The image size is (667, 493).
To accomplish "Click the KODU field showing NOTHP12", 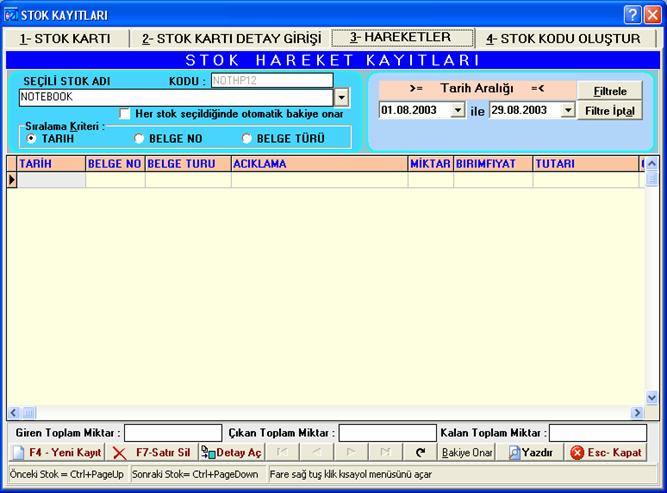I will pyautogui.click(x=272, y=80).
